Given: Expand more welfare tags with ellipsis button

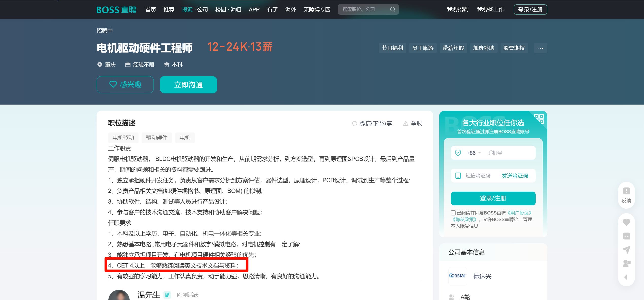Looking at the screenshot, I should point(540,48).
